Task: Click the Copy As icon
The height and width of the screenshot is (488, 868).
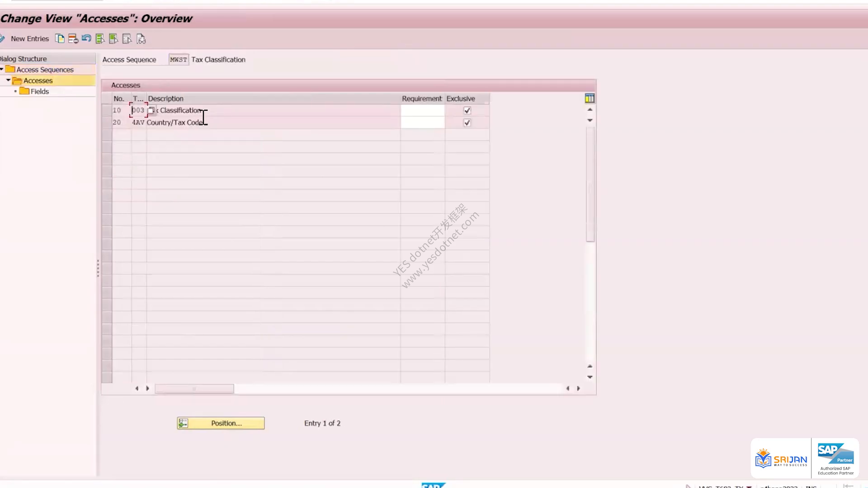Action: pos(60,39)
